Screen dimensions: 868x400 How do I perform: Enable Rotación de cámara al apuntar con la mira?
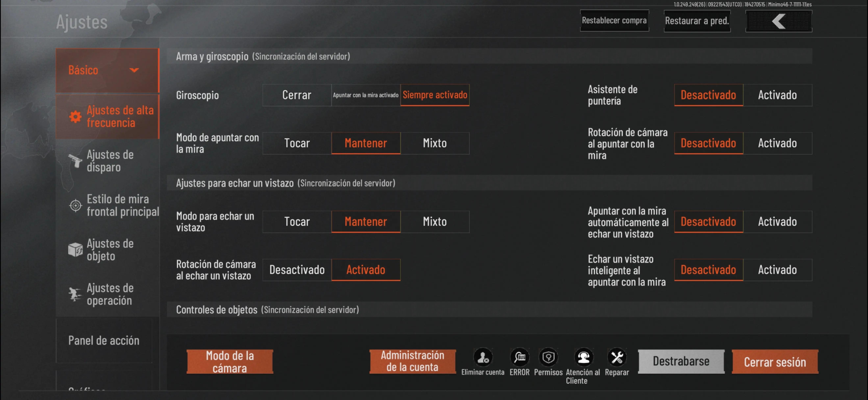(x=778, y=143)
